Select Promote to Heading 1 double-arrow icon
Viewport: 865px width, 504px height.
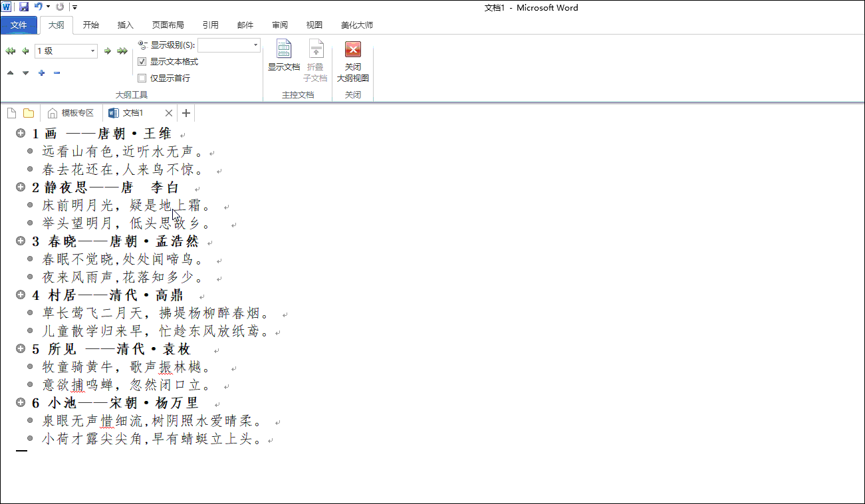click(x=10, y=51)
